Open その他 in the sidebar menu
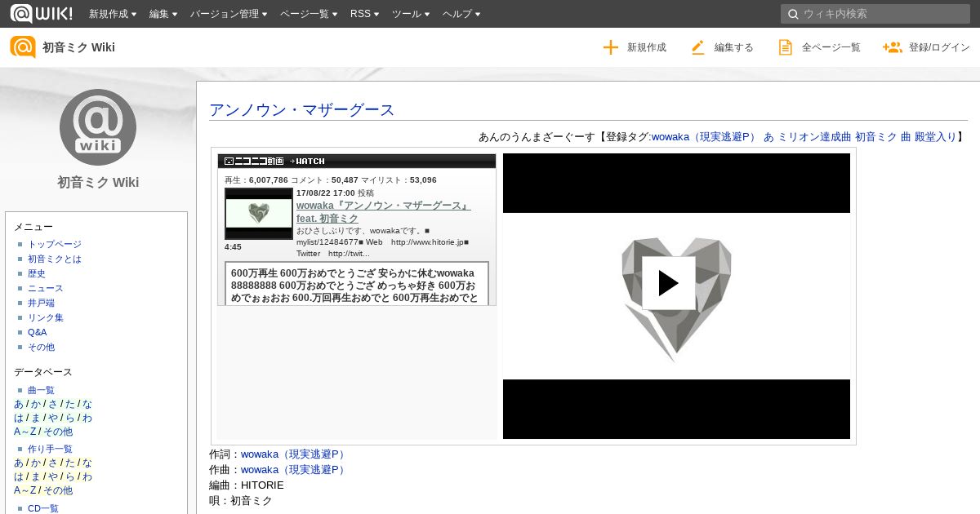The image size is (980, 514). pos(41,347)
